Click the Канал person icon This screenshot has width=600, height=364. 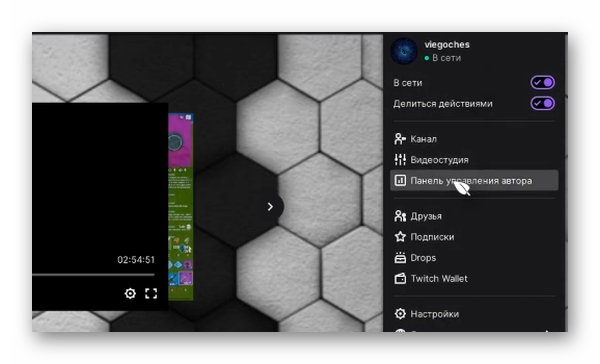point(400,139)
